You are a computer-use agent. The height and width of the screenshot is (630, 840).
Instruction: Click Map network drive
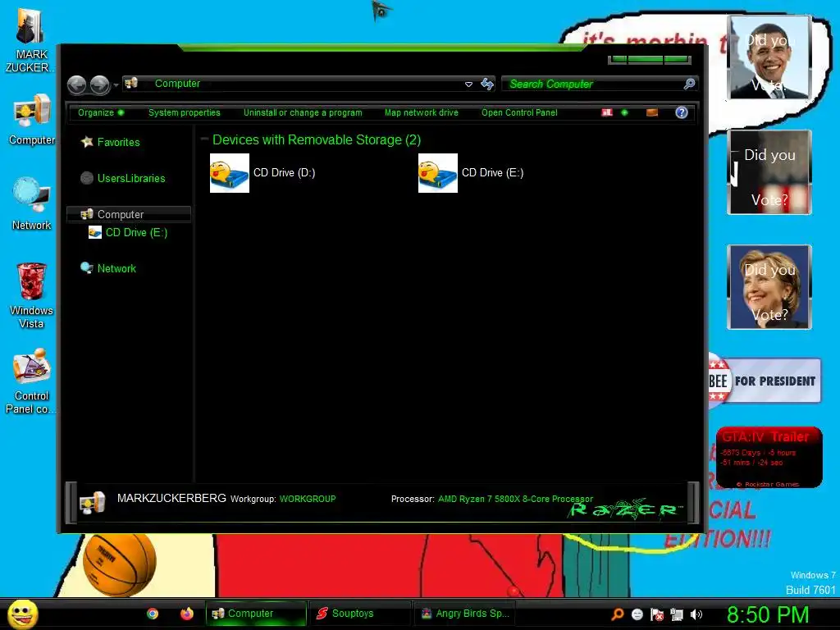(422, 112)
